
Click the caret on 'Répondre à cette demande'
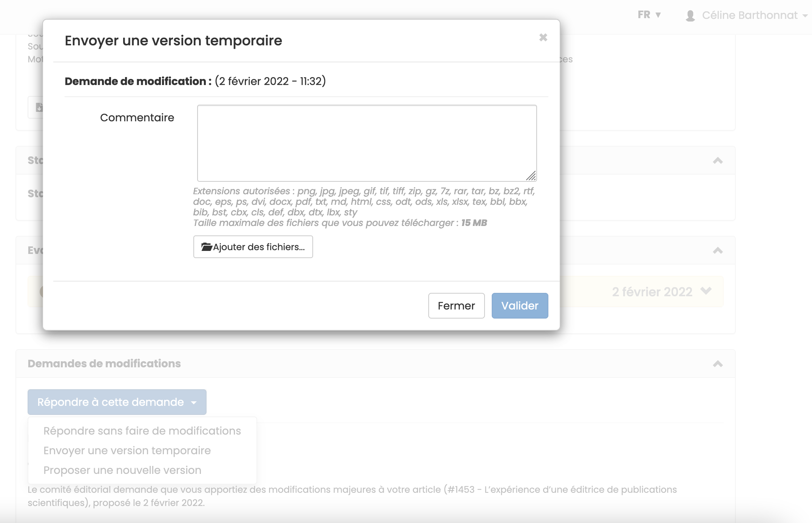[194, 402]
